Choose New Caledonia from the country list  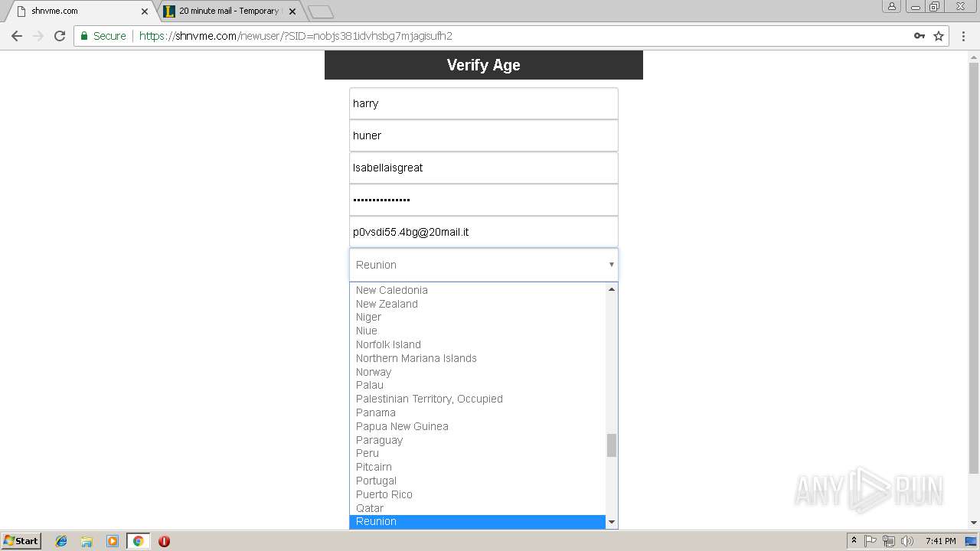click(x=478, y=290)
